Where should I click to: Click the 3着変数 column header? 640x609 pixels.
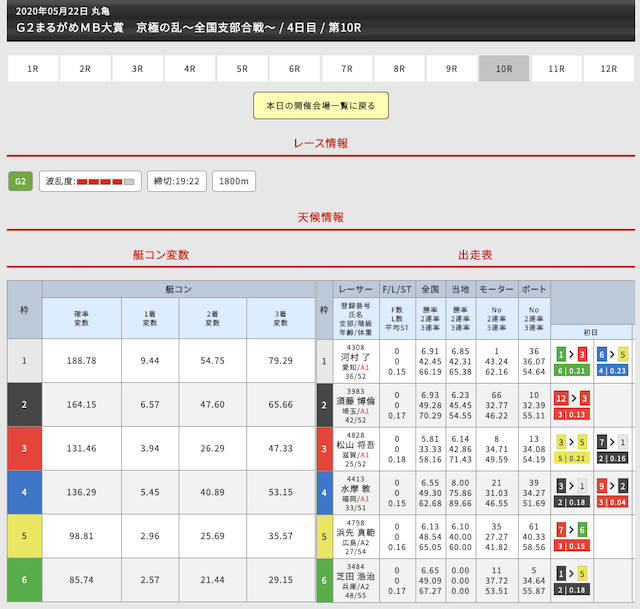click(280, 318)
